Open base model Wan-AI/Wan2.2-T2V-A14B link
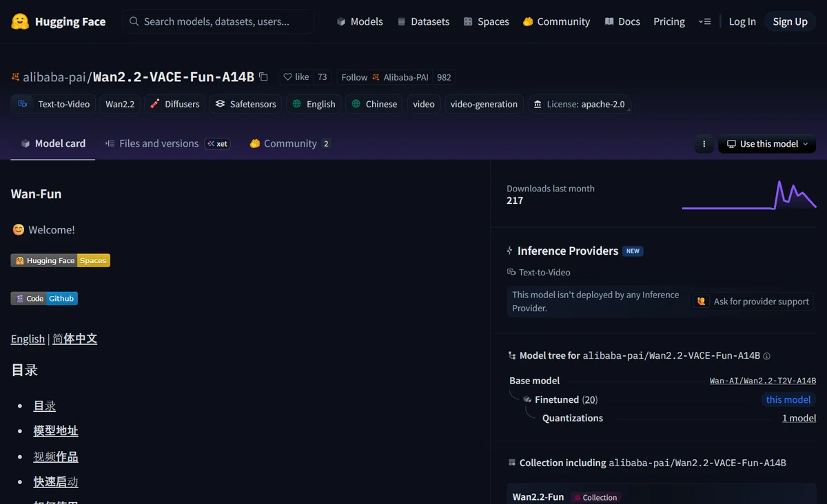The width and height of the screenshot is (827, 504). click(763, 381)
